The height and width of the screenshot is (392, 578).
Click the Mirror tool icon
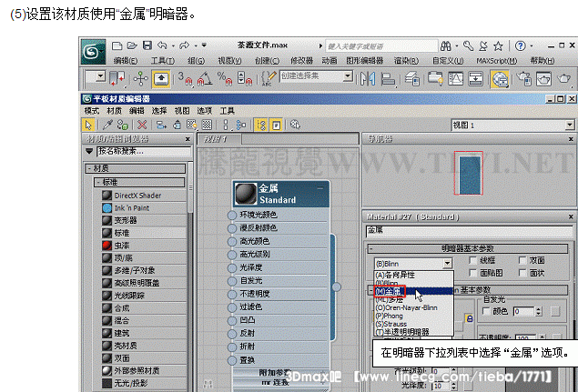tap(368, 79)
